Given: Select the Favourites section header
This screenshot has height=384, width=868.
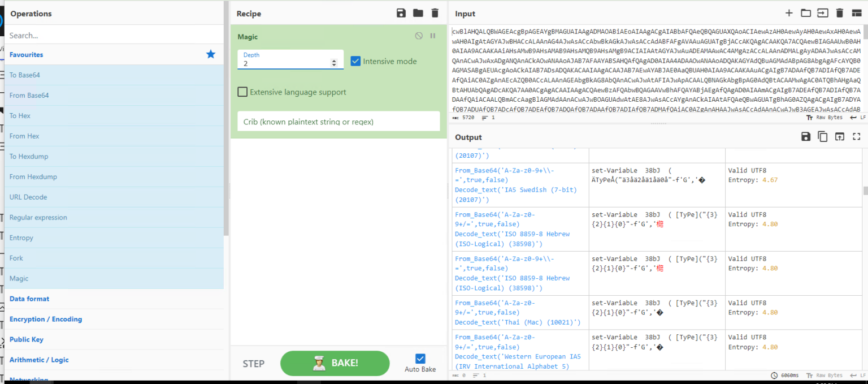Looking at the screenshot, I should tap(26, 54).
